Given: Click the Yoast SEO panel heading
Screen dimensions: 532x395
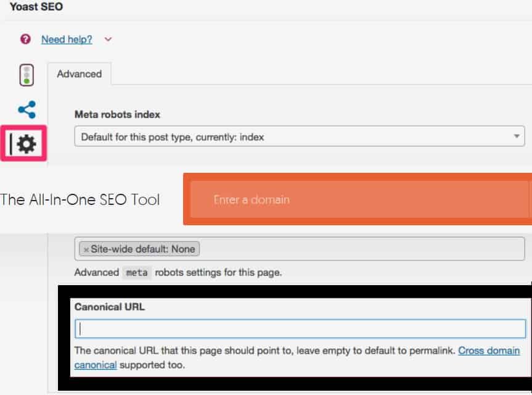Looking at the screenshot, I should click(x=36, y=7).
